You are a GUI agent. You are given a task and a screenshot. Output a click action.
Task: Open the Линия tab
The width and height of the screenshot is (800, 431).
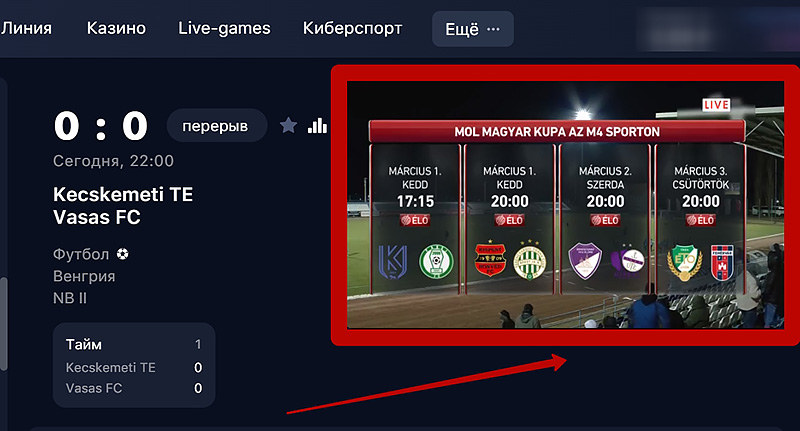(x=26, y=28)
